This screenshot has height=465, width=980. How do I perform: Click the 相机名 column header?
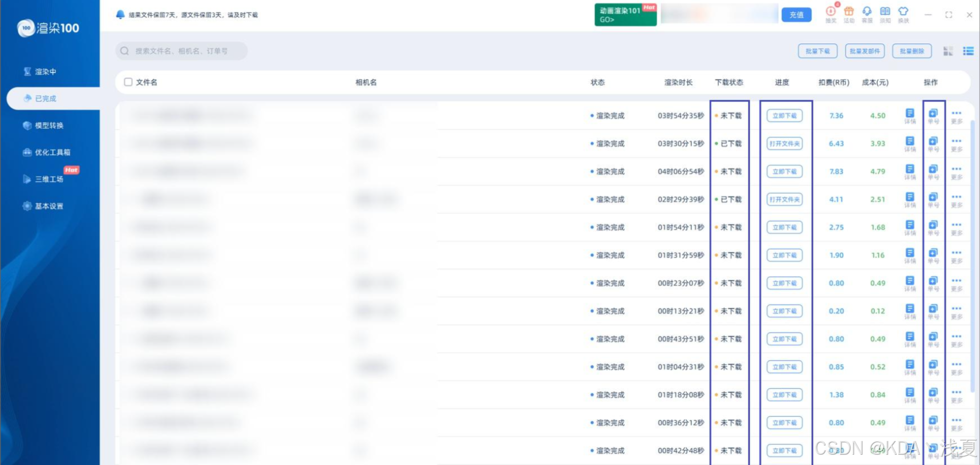(x=366, y=82)
